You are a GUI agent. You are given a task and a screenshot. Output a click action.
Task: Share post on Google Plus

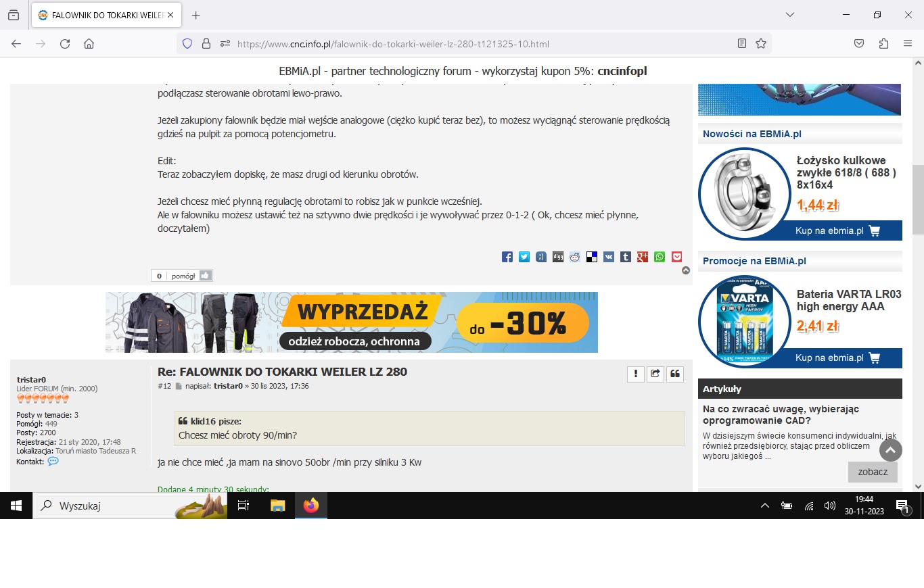[x=643, y=257]
